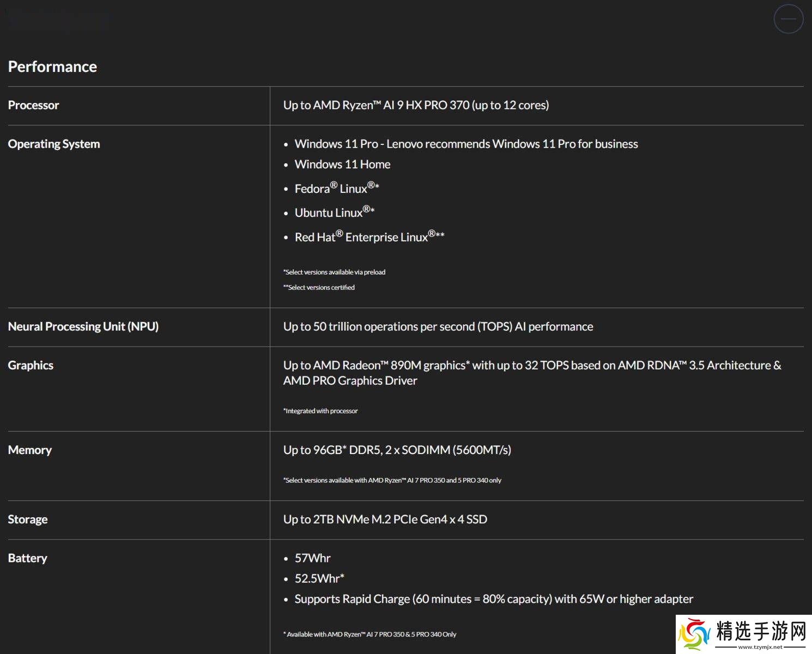Select the Operating System row label
Image resolution: width=812 pixels, height=654 pixels.
tap(54, 144)
